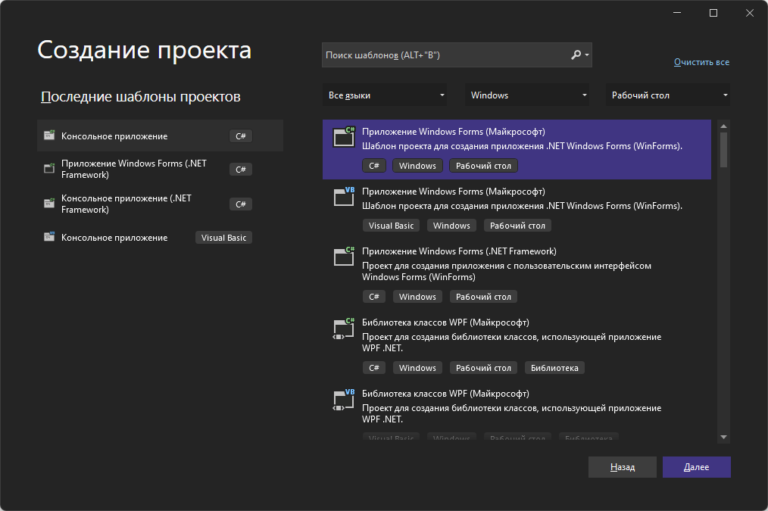Click the VB WPF class library template icon

(x=344, y=399)
